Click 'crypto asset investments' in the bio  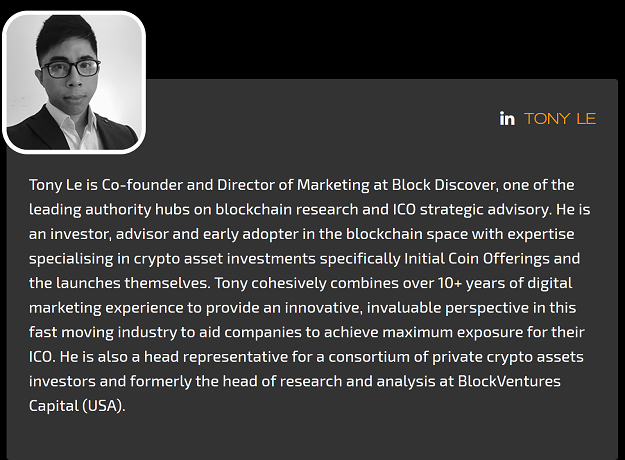click(224, 259)
